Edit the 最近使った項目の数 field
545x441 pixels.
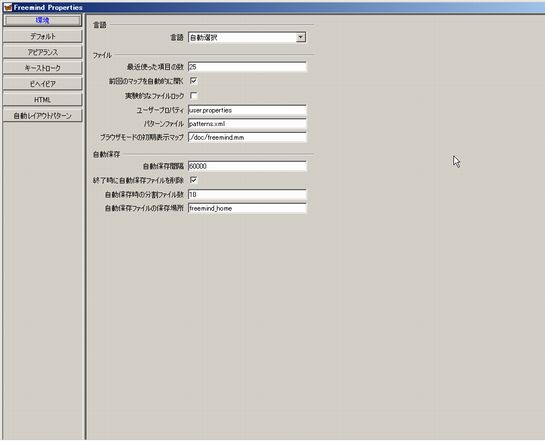click(x=247, y=67)
